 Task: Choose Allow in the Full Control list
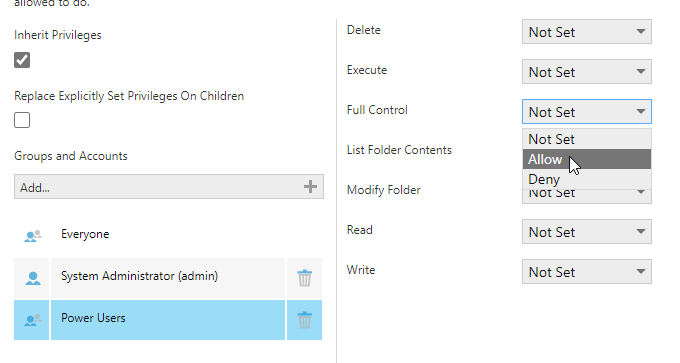586,159
